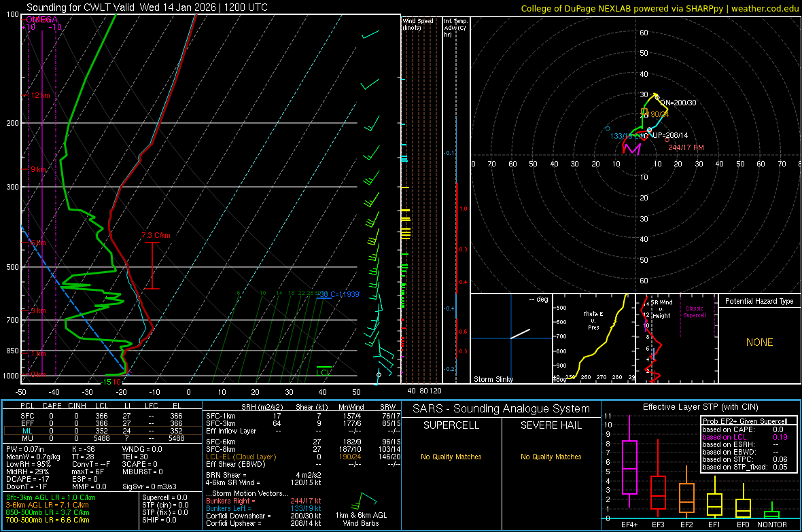This screenshot has height=532, width=802.
Task: Click the green LCL marker on the skew-T
Action: (x=324, y=372)
